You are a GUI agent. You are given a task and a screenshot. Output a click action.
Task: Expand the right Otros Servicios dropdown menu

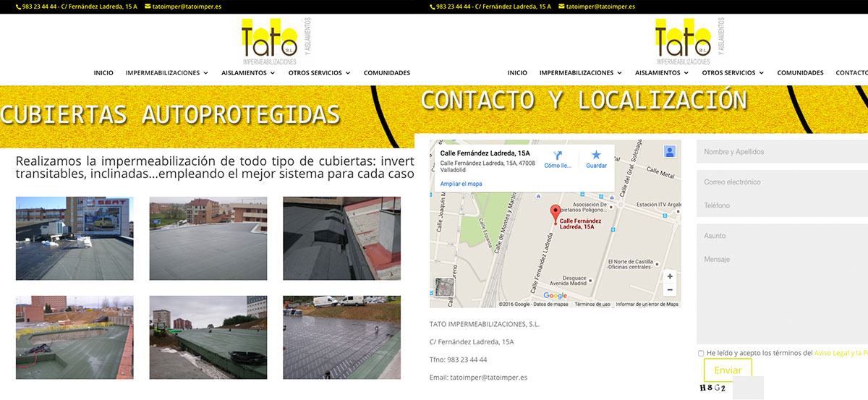click(x=733, y=73)
